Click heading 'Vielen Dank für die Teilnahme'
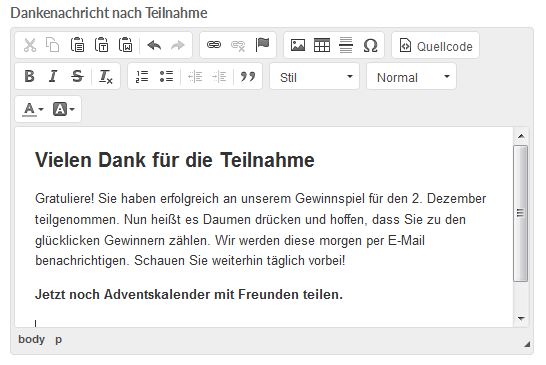This screenshot has width=546, height=365. 175,160
